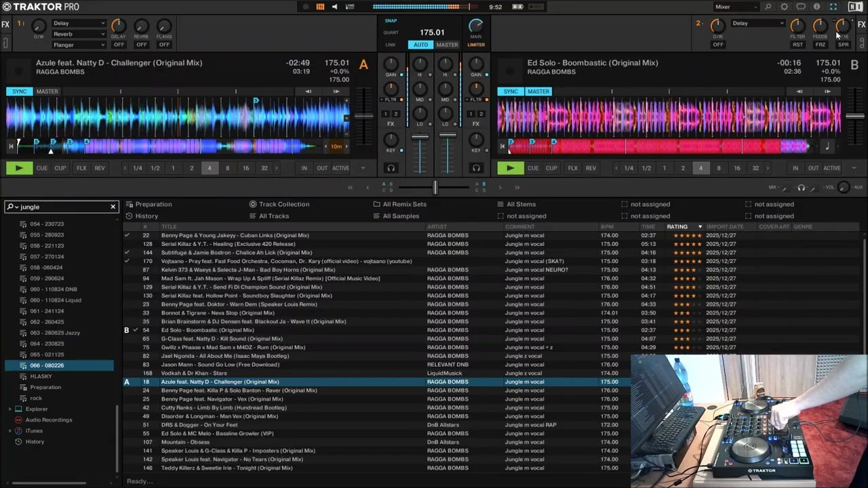This screenshot has height=488, width=868.
Task: Set loop IN on Deck A
Action: [304, 168]
